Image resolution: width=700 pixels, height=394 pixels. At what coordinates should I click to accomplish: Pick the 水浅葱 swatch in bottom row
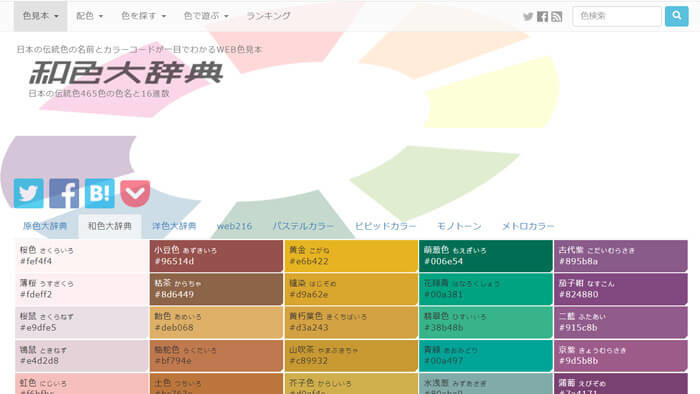point(486,384)
